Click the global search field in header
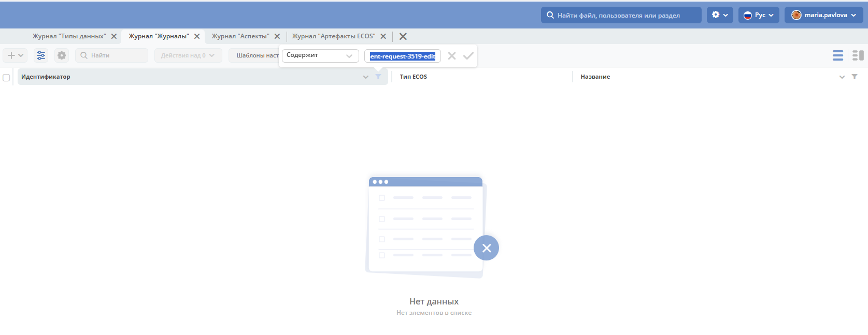This screenshot has width=868, height=335. point(621,15)
